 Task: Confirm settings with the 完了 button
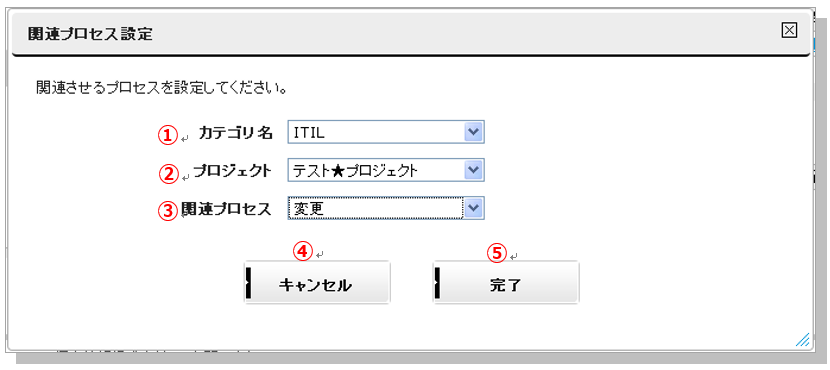click(506, 283)
